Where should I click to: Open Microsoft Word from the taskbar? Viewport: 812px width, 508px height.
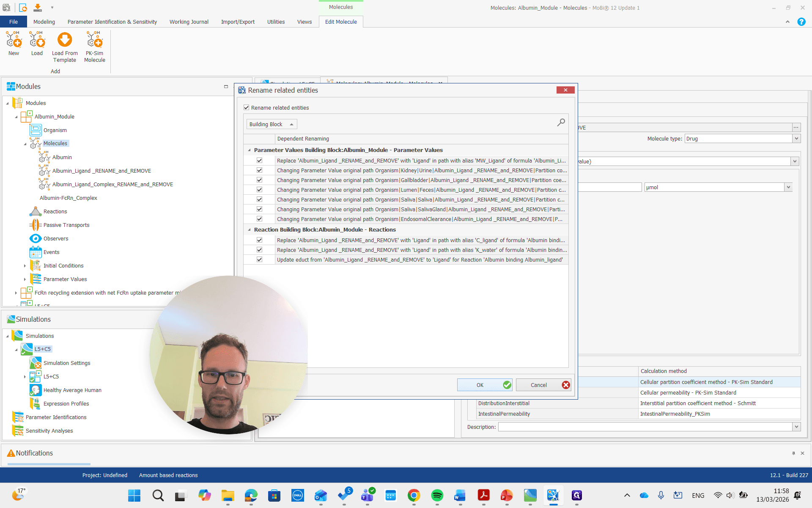[460, 495]
